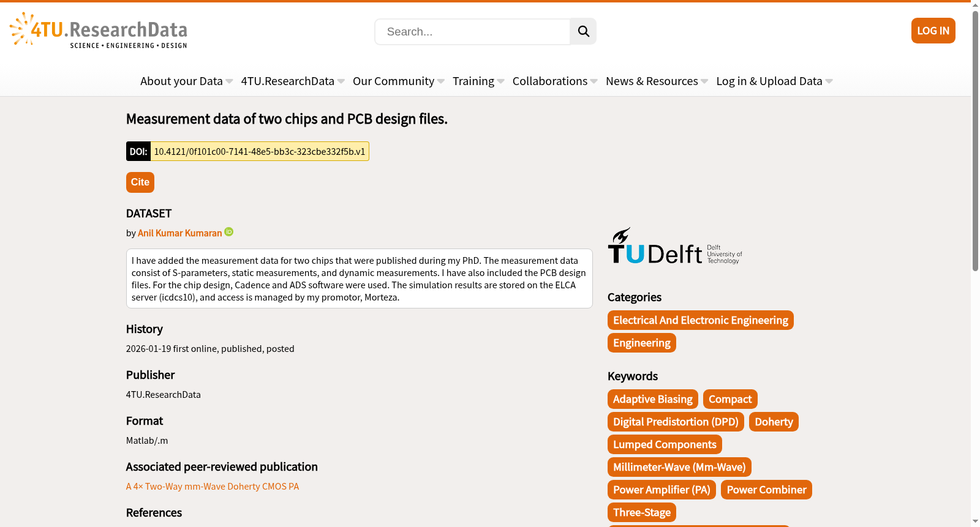Select the Engineering category tag
Viewport: 980px width, 527px height.
click(x=642, y=343)
